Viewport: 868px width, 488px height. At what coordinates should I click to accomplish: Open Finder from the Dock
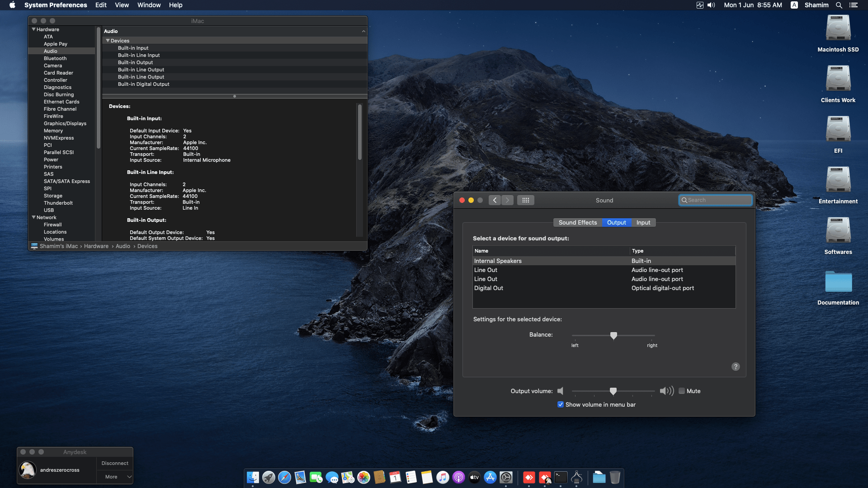point(253,477)
